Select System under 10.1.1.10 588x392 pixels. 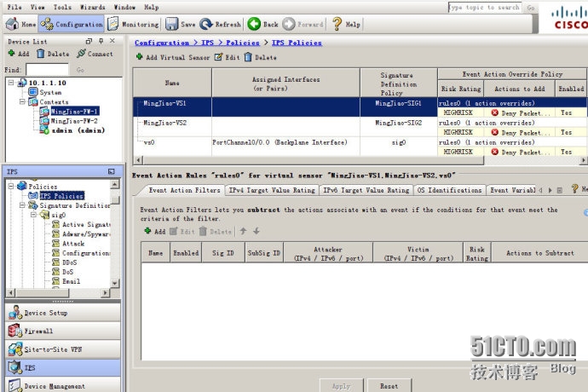(45, 92)
